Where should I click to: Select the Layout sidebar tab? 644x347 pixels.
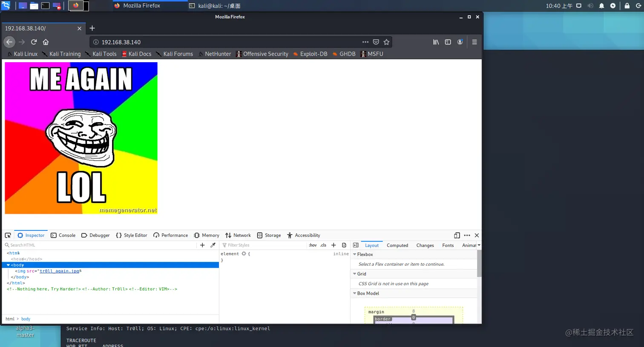click(372, 245)
